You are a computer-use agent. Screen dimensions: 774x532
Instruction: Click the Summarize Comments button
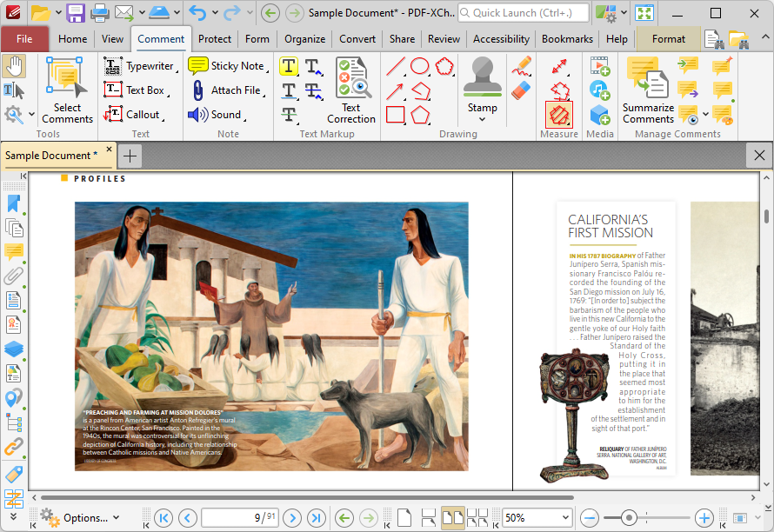(648, 90)
